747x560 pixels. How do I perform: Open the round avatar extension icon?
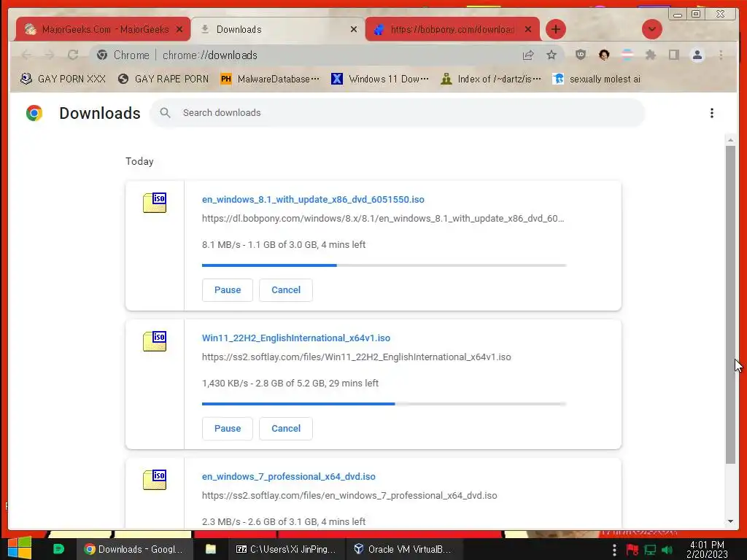[x=603, y=55]
